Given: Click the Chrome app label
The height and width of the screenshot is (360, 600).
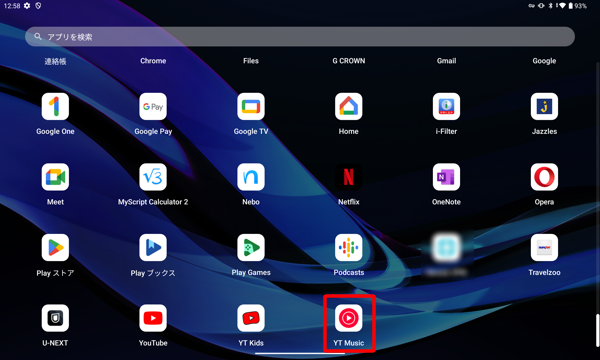Looking at the screenshot, I should pos(153,61).
